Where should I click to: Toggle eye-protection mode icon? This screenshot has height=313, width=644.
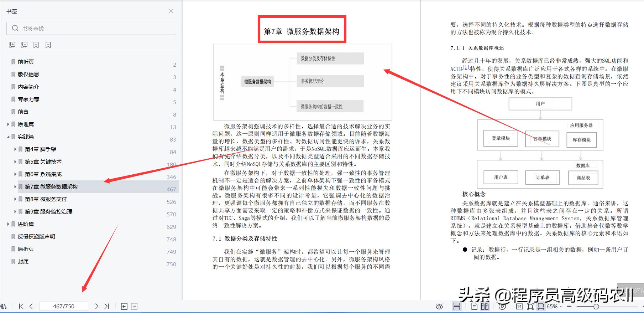pyautogui.click(x=439, y=307)
